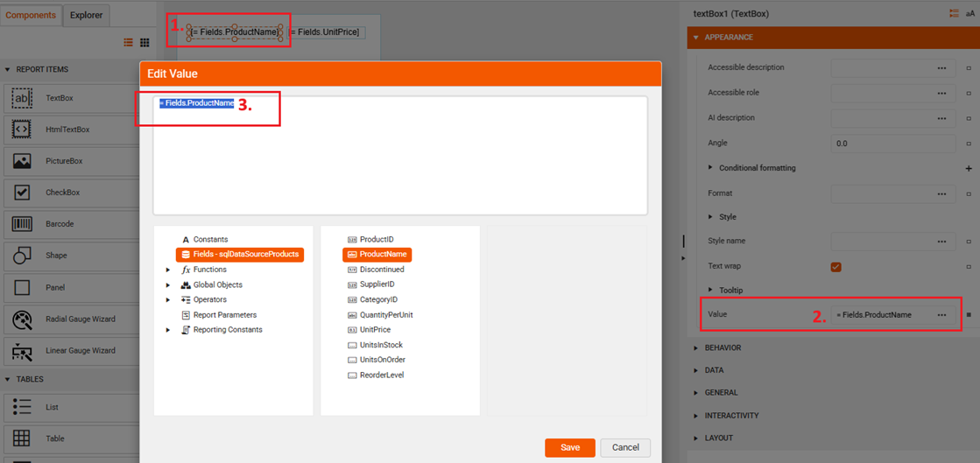The width and height of the screenshot is (980, 463).
Task: Expand the INTERACTIVITY section
Action: coord(696,416)
